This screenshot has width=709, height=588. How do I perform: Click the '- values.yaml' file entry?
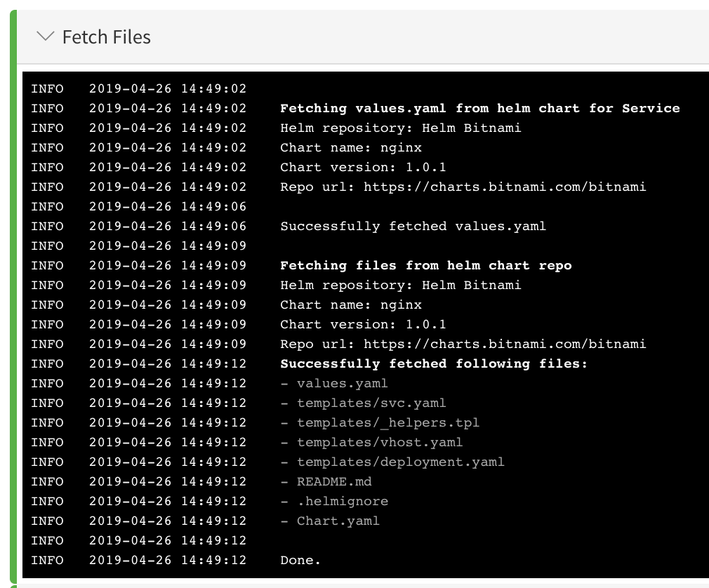coord(334,384)
